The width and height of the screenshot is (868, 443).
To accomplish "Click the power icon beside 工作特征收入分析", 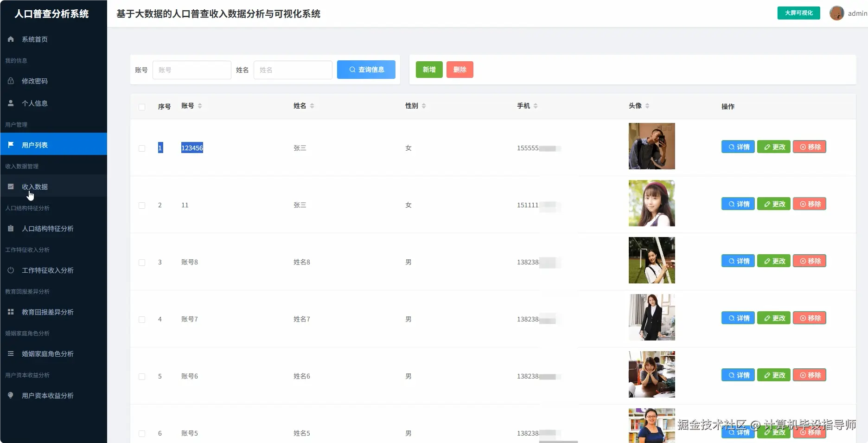I will 11,270.
